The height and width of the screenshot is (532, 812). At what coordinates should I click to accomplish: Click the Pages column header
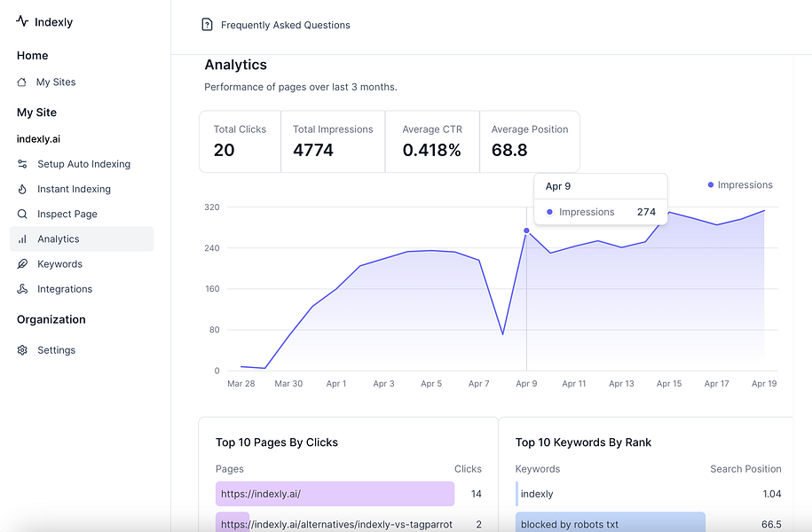pyautogui.click(x=230, y=469)
